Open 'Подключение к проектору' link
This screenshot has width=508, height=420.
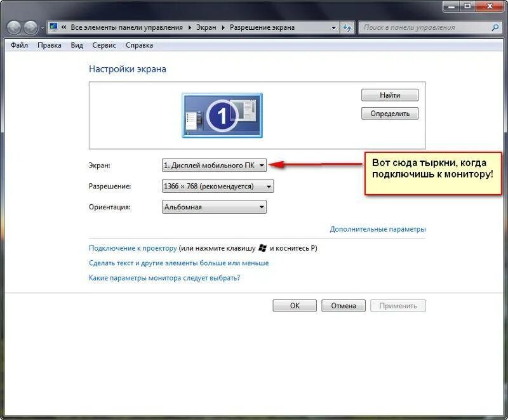(x=133, y=248)
